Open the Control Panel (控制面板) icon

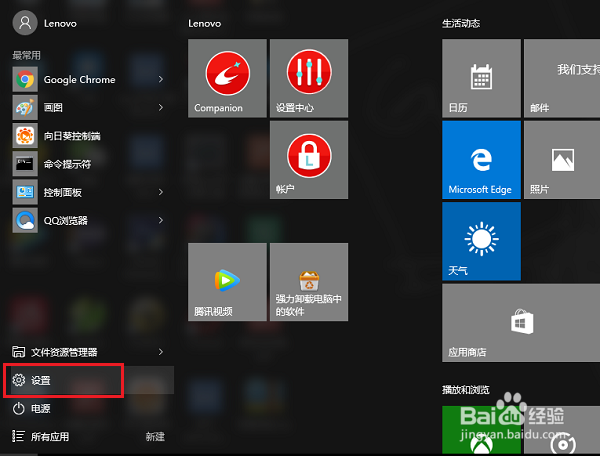25,192
